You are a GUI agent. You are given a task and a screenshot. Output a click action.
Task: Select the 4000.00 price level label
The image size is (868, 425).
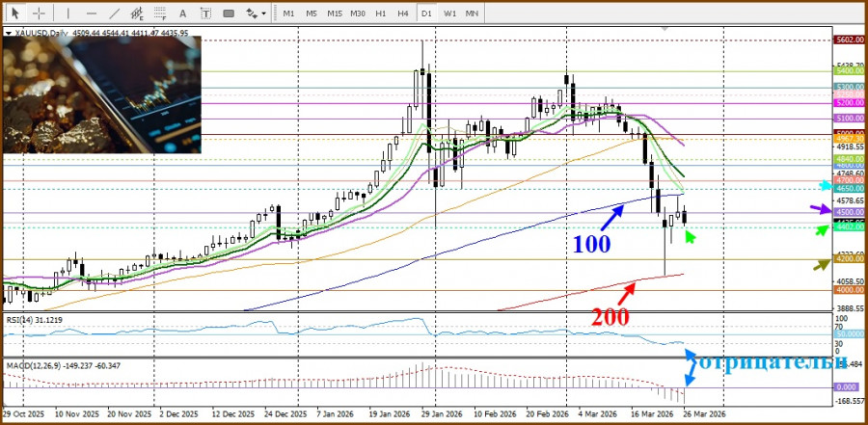tap(850, 290)
